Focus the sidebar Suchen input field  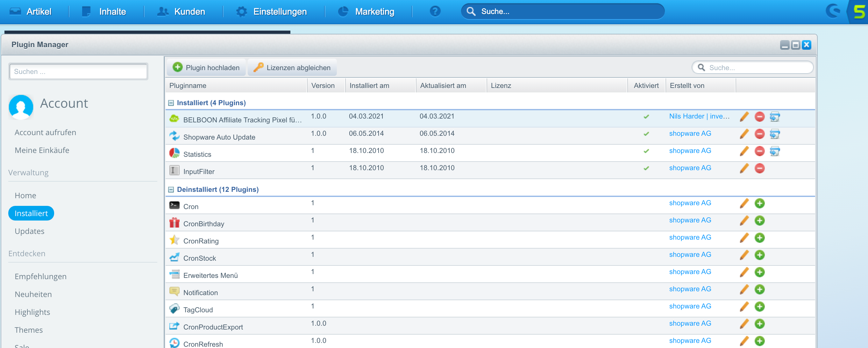[x=78, y=71]
